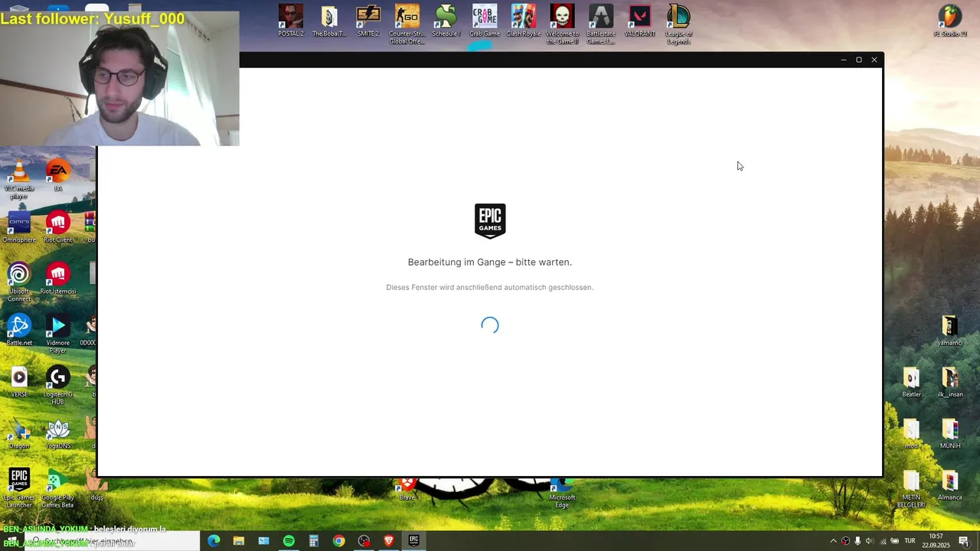Image resolution: width=980 pixels, height=551 pixels.
Task: Open the Dragon desktop shortcut
Action: pyautogui.click(x=19, y=433)
